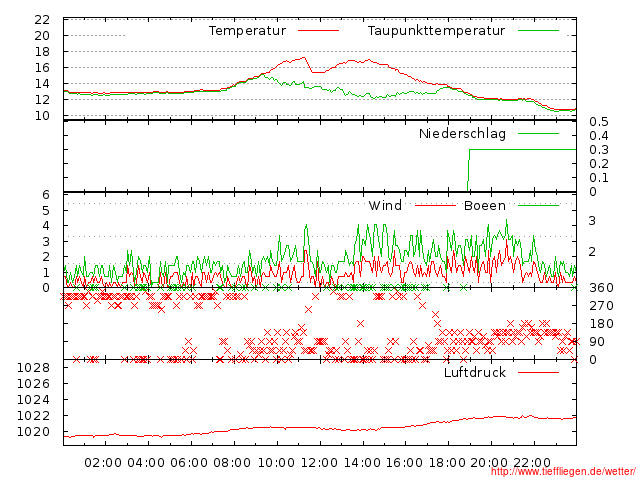The width and height of the screenshot is (640, 480).
Task: Click the red Temperatur legend line
Action: [318, 31]
